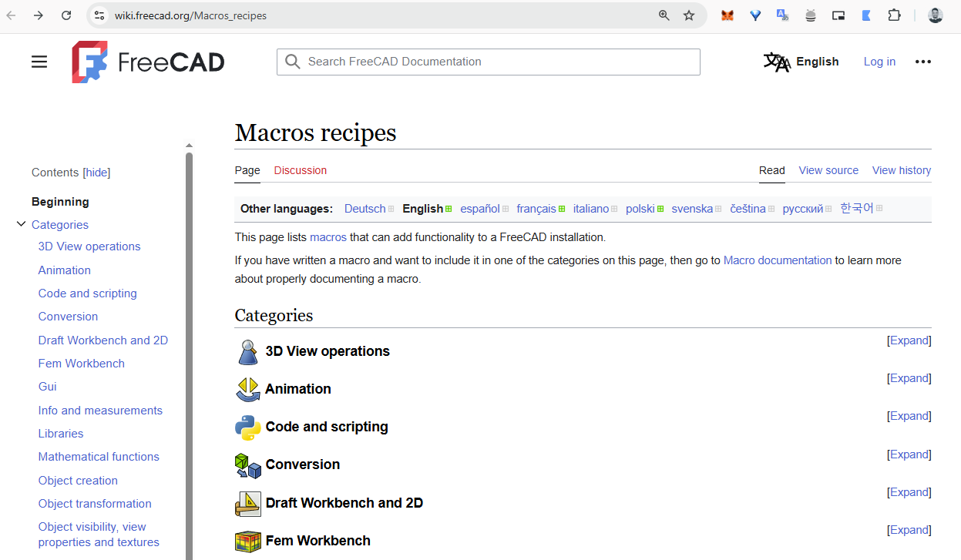The image size is (961, 560).
Task: Open the browser zoom magnifier icon
Action: pos(664,15)
